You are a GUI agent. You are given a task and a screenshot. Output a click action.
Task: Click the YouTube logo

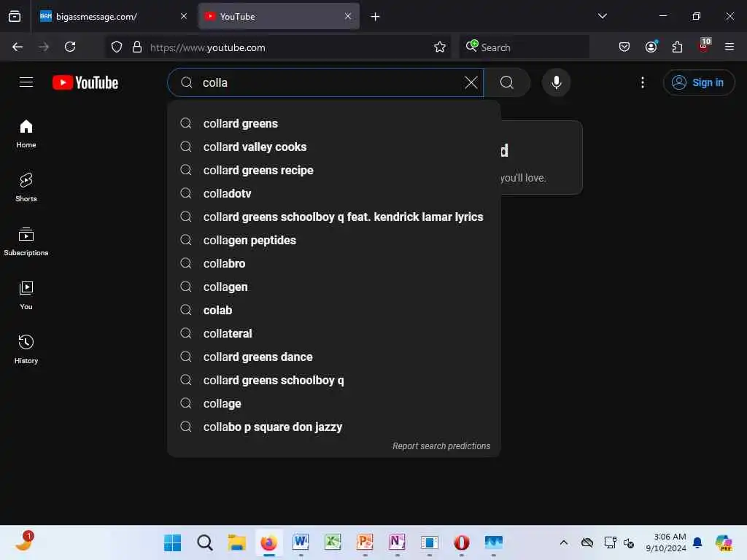(x=85, y=82)
